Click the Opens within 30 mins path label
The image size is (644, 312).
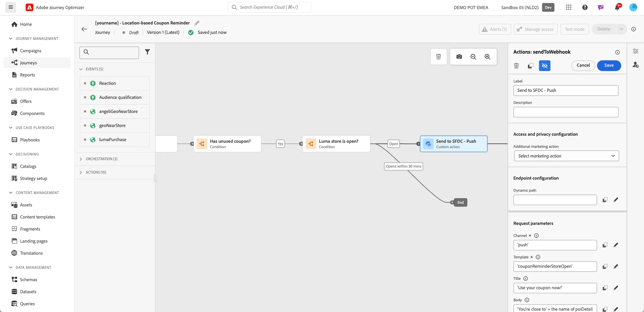[x=404, y=166]
